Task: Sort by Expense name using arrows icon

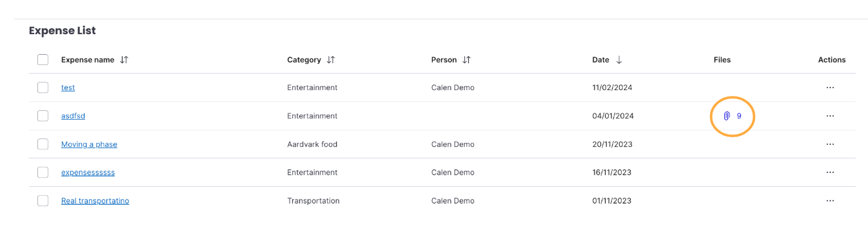Action: [124, 60]
